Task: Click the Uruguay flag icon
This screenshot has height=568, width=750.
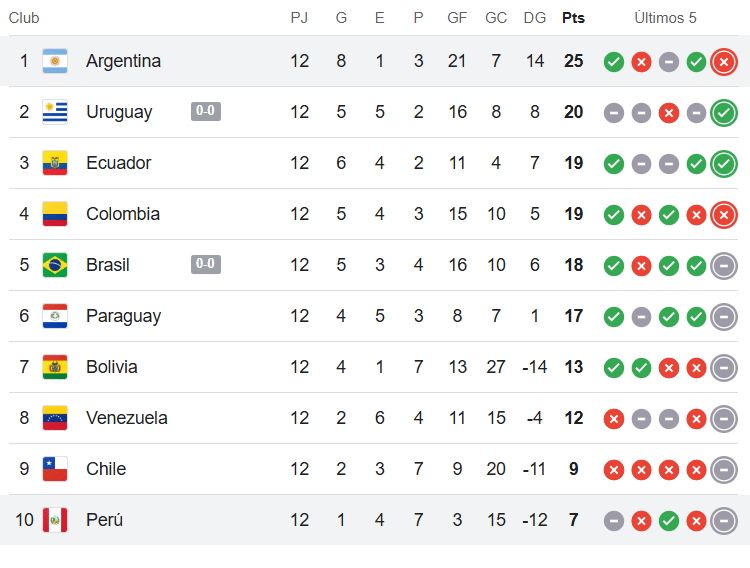Action: 55,112
